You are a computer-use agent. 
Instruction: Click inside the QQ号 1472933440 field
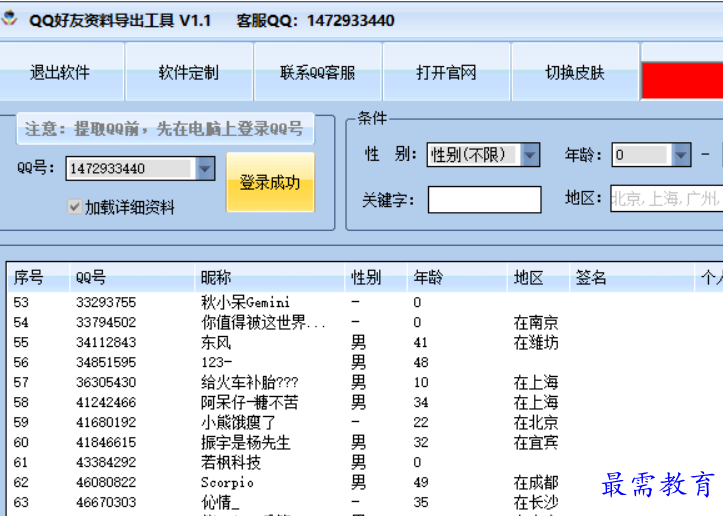tap(130, 168)
